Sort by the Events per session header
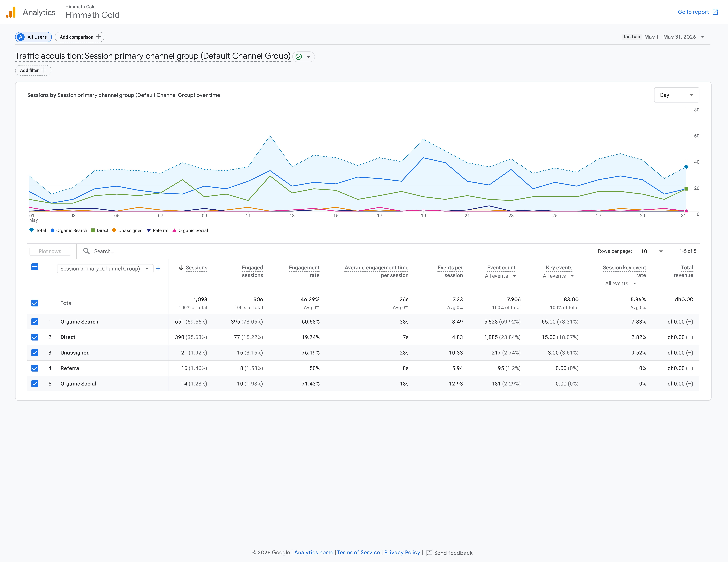The width and height of the screenshot is (728, 562). click(x=450, y=271)
